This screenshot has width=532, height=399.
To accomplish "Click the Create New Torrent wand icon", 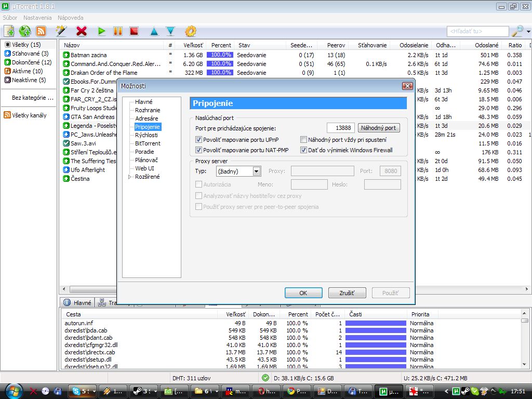I will coord(61,31).
